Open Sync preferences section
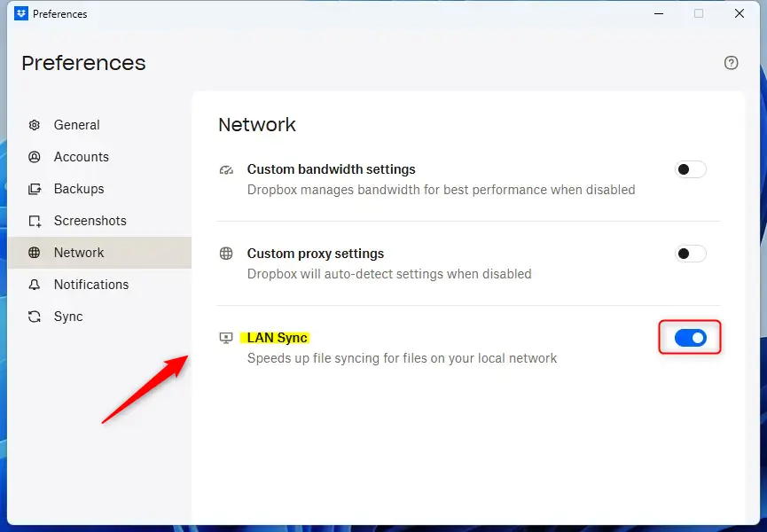The image size is (767, 532). 100,317
